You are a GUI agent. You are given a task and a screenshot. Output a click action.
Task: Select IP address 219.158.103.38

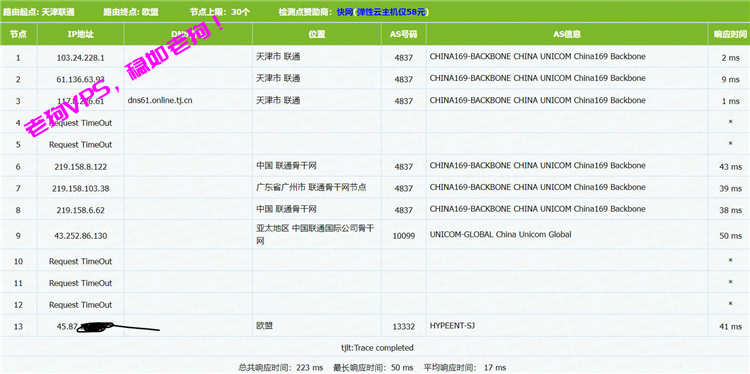click(x=80, y=188)
